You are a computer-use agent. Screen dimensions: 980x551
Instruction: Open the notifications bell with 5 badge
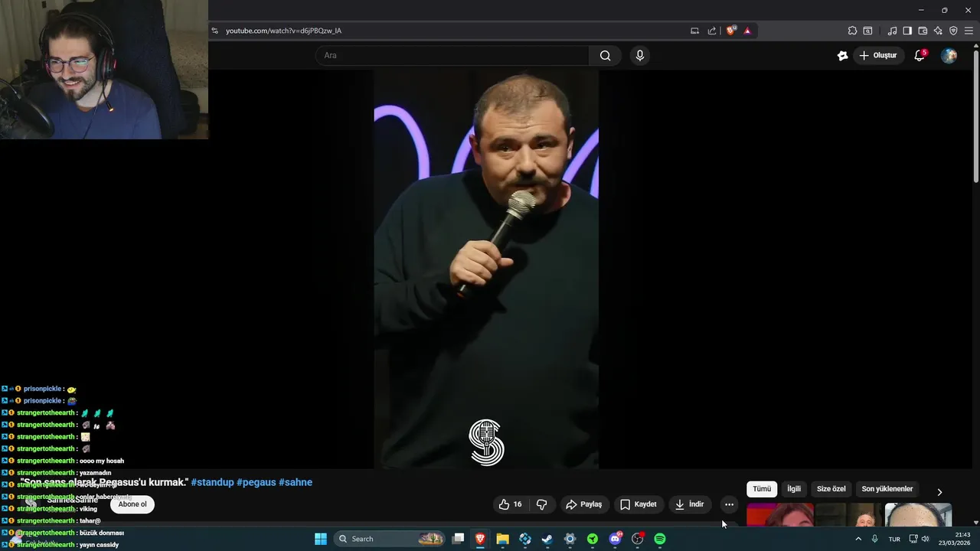(x=920, y=55)
